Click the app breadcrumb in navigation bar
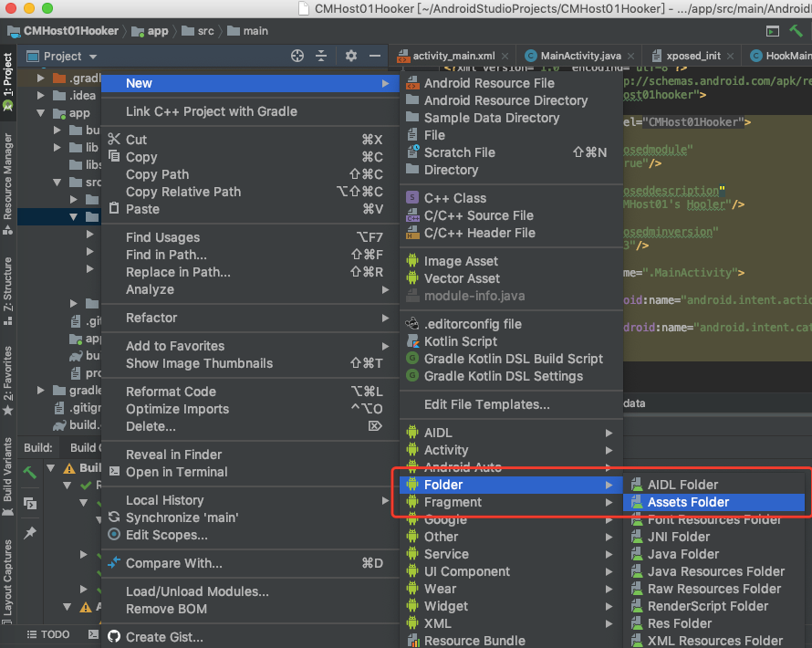812x648 pixels. tap(150, 31)
